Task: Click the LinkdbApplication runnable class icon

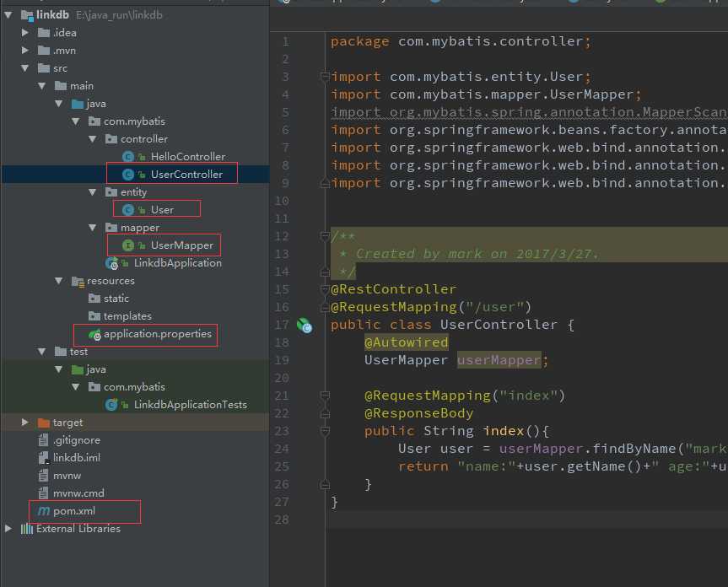Action: coord(111,263)
